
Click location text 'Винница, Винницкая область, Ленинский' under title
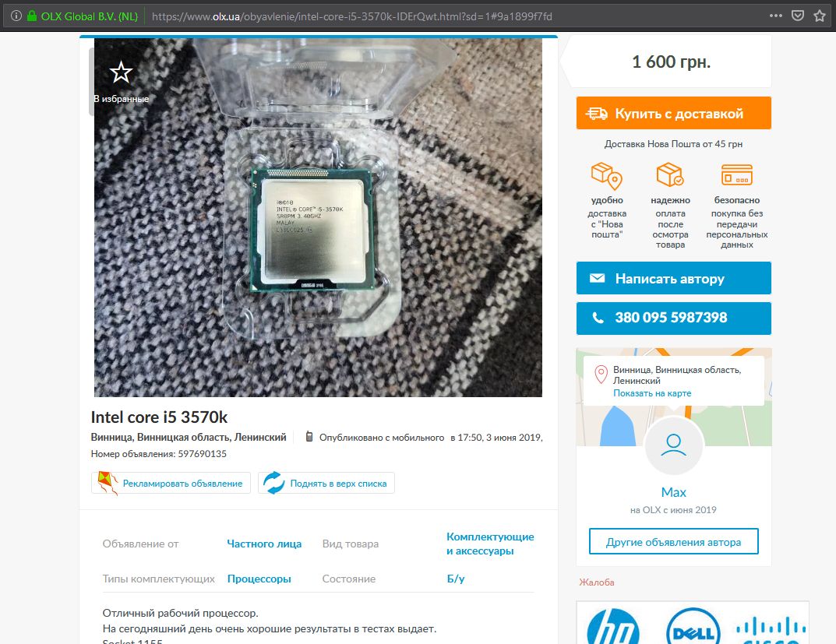189,438
